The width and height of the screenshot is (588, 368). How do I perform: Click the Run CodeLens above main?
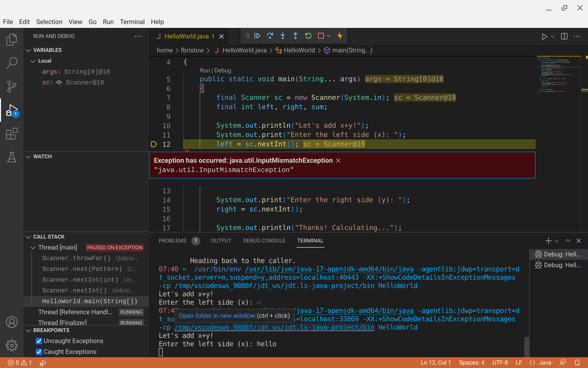(x=205, y=70)
